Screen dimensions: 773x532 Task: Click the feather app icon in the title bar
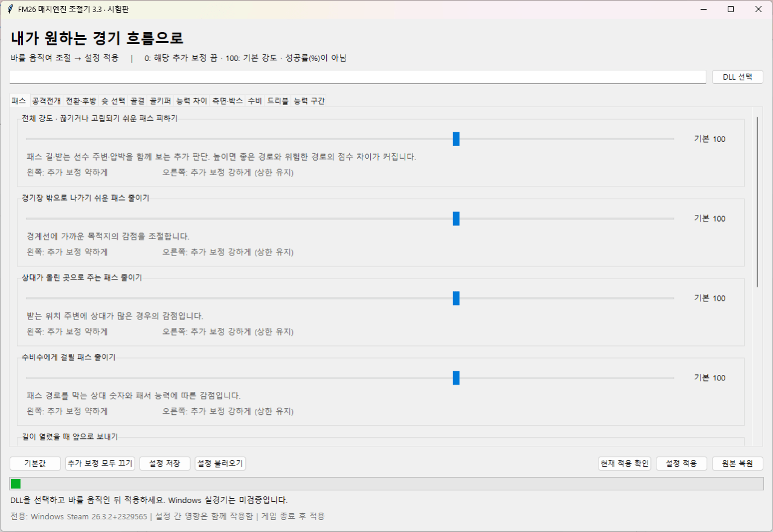click(10, 9)
